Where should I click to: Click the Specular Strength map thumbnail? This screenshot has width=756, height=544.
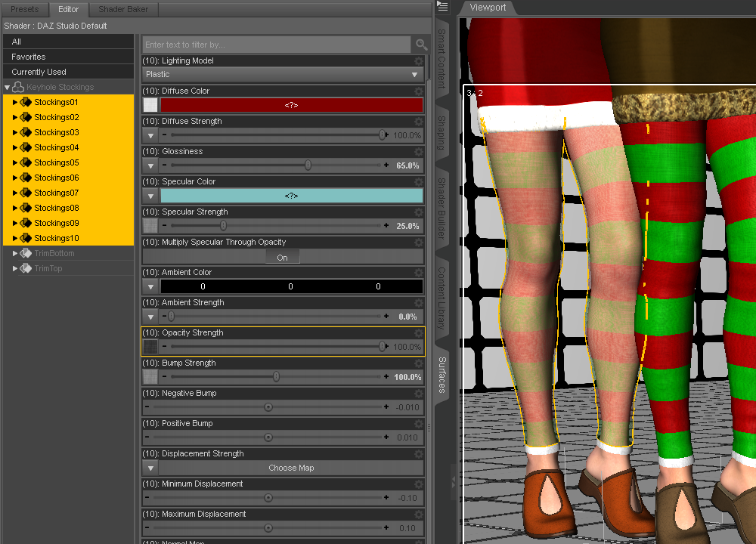coord(150,225)
